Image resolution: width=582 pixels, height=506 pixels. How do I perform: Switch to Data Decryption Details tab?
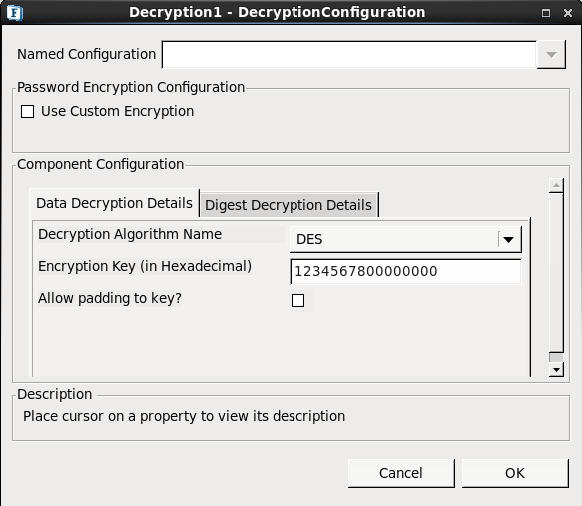coord(114,203)
